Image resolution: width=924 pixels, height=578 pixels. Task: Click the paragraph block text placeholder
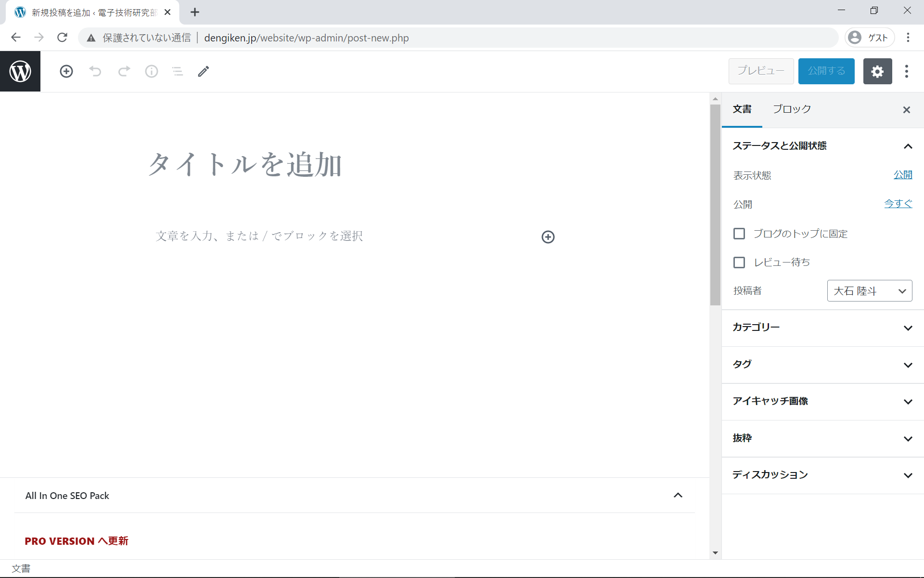(259, 236)
